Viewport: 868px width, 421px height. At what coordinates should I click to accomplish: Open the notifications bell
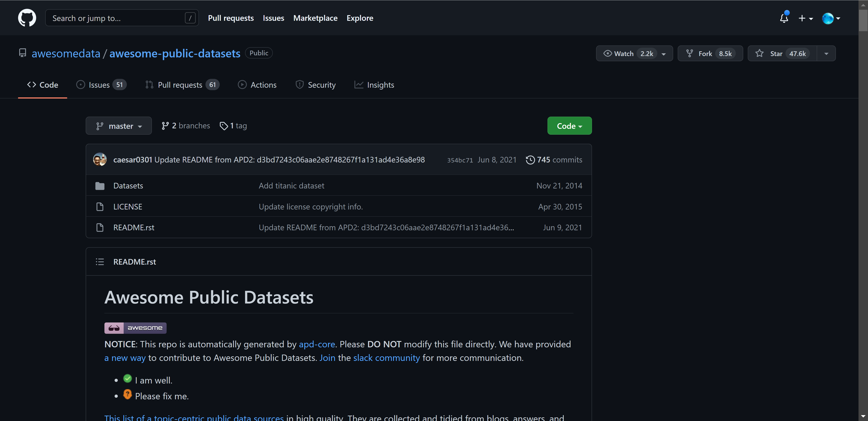click(x=784, y=18)
